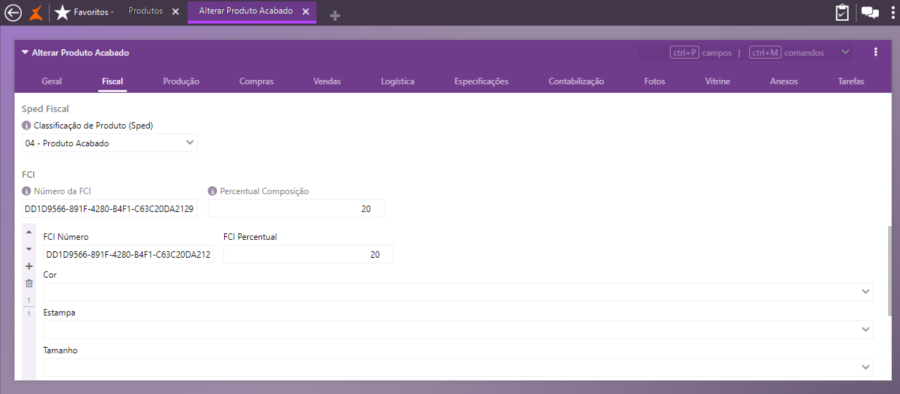Click info icon beside Classificação de Produto
Viewport: 900px width, 394px height.
pyautogui.click(x=26, y=125)
